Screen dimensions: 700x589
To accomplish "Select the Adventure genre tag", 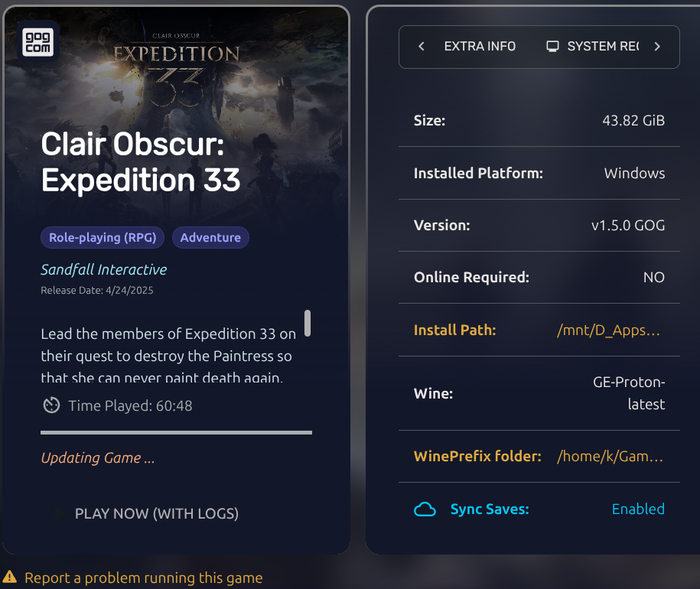I will coord(210,238).
